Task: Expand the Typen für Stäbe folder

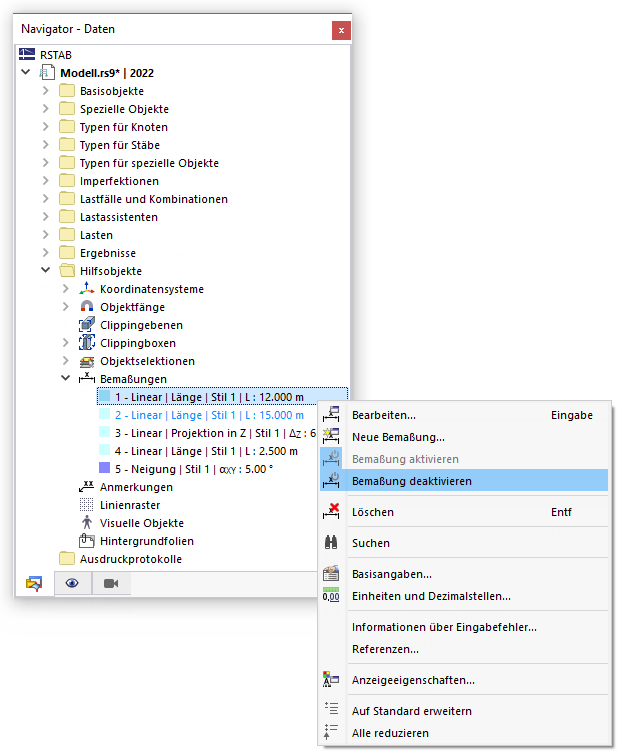Action: point(46,145)
